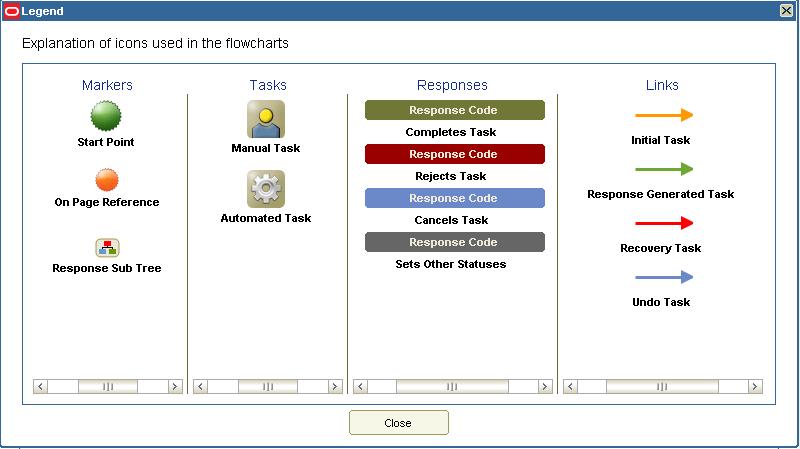Click Links panel scrollbar left arrow

570,386
